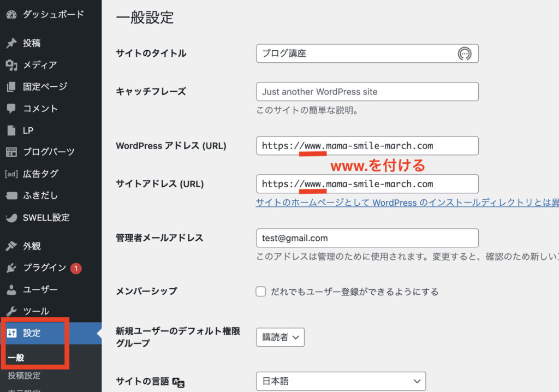Enable 'anyone can register' membership checkbox
The height and width of the screenshot is (392, 559).
click(261, 292)
